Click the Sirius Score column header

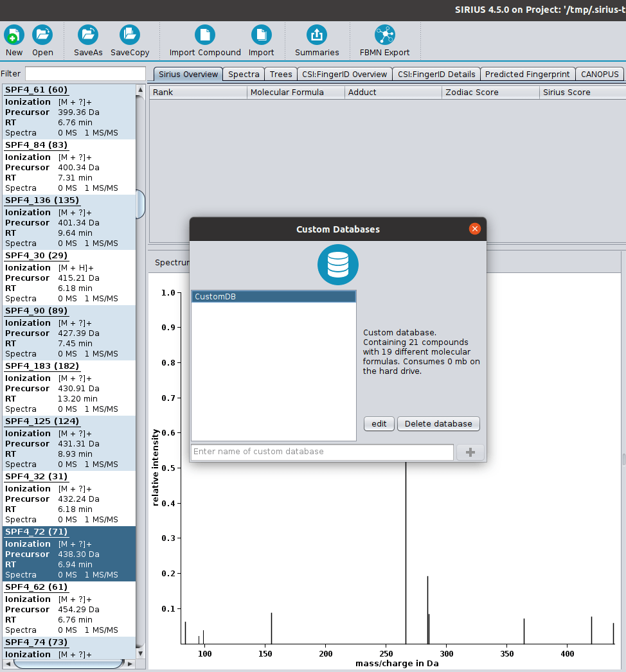tap(582, 92)
